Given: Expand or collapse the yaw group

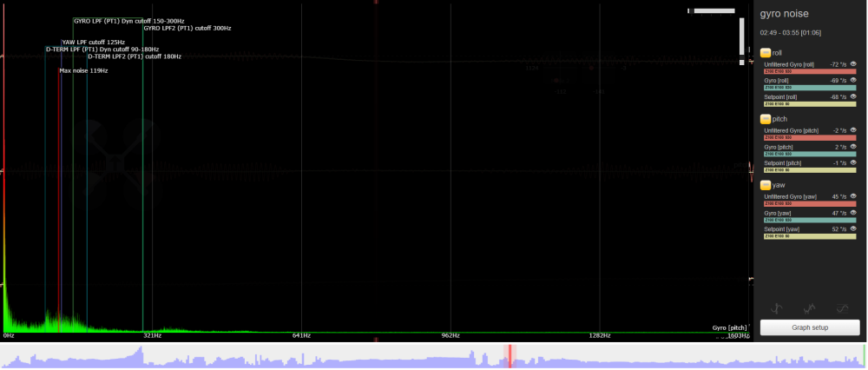Looking at the screenshot, I should coord(765,185).
